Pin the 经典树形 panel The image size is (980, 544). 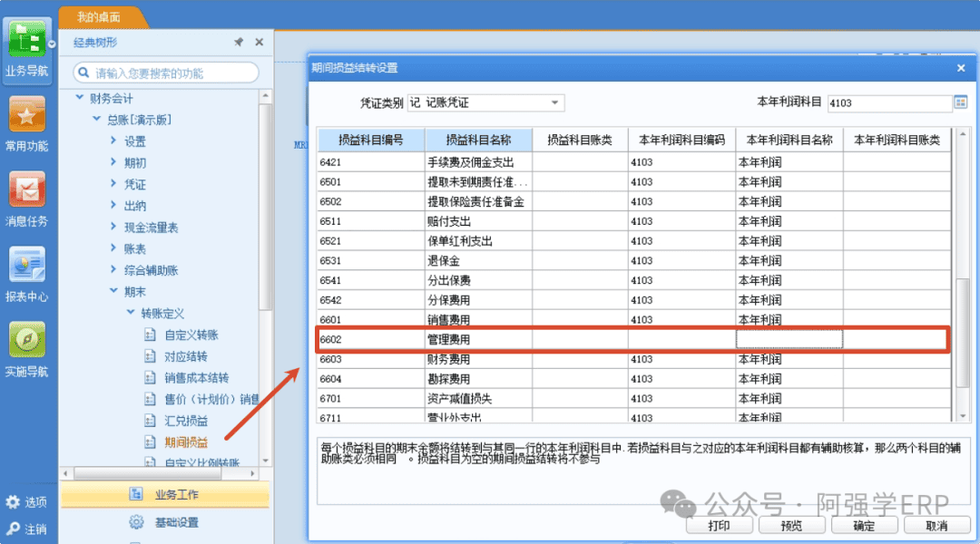coord(239,42)
